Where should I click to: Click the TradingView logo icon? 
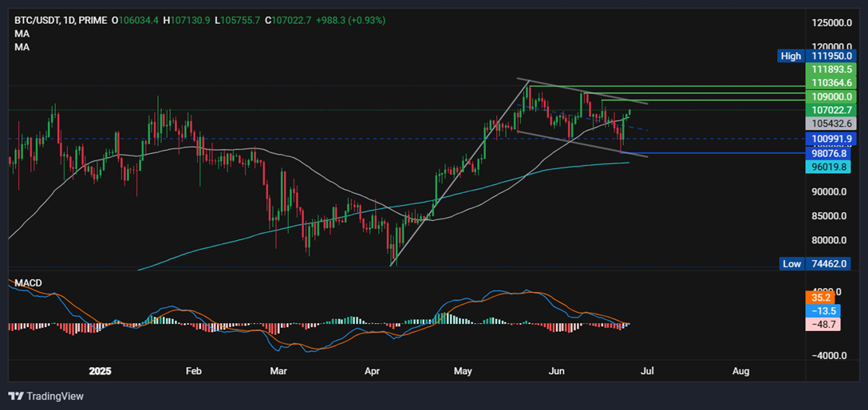pos(16,396)
